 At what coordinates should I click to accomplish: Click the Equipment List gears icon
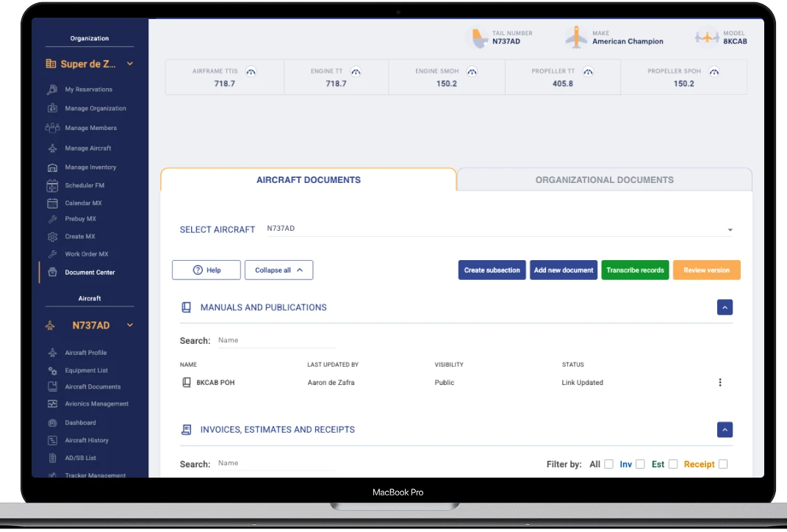pos(52,371)
